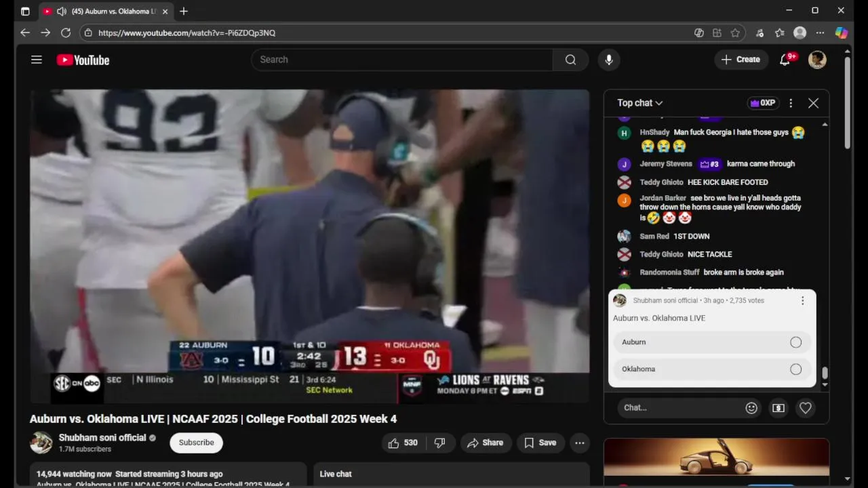Click Jeremy Stevens' chat username
Screen dimensions: 868x488
(x=666, y=164)
